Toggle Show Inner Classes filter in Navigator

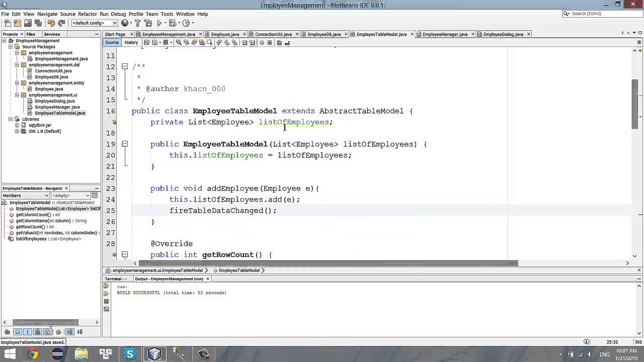48,332
